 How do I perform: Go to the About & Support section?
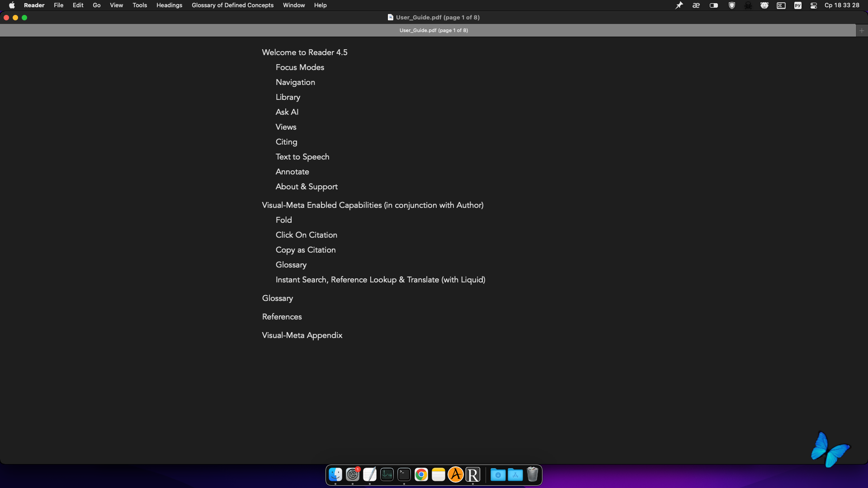click(x=307, y=187)
